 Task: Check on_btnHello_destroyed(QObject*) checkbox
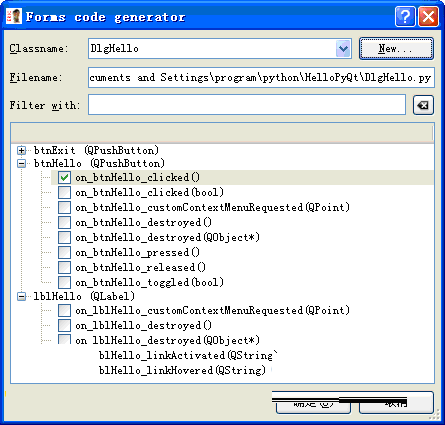[x=64, y=237]
